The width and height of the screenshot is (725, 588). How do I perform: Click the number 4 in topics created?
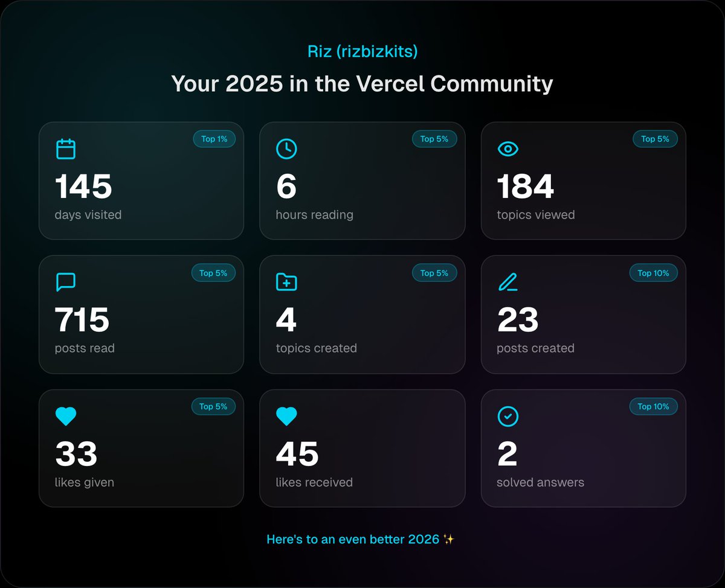pyautogui.click(x=286, y=320)
